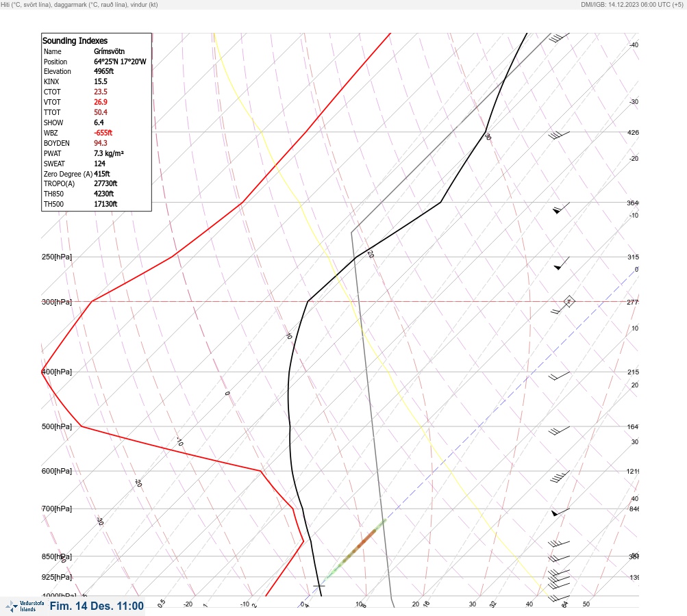Screen dimensions: 687x616
Task: Click the topmost wind barb at the chart's upper right
Action: click(559, 38)
